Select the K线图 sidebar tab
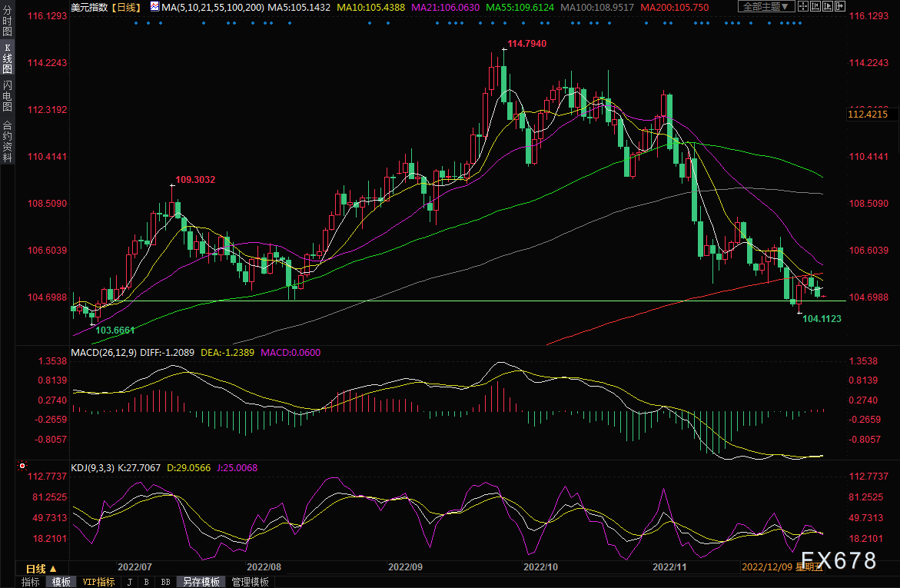The image size is (900, 588). click(8, 58)
